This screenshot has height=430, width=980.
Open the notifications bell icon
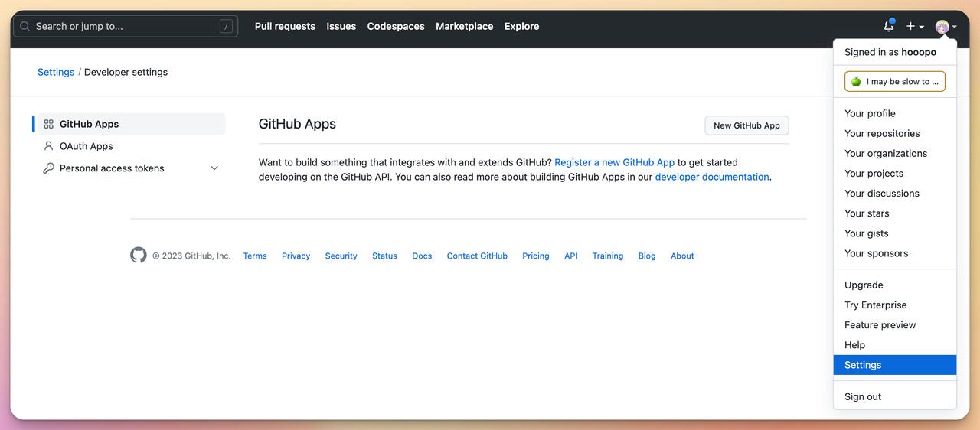pos(889,26)
